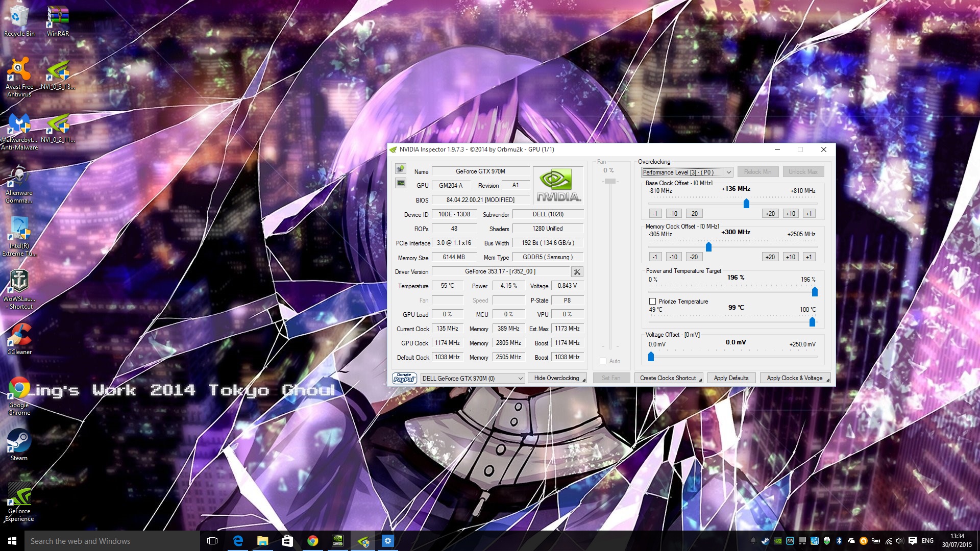Viewport: 980px width, 551px height.
Task: Click the BIOS value 84.04.22.00.21 [MODIFIED]
Action: pyautogui.click(x=480, y=200)
